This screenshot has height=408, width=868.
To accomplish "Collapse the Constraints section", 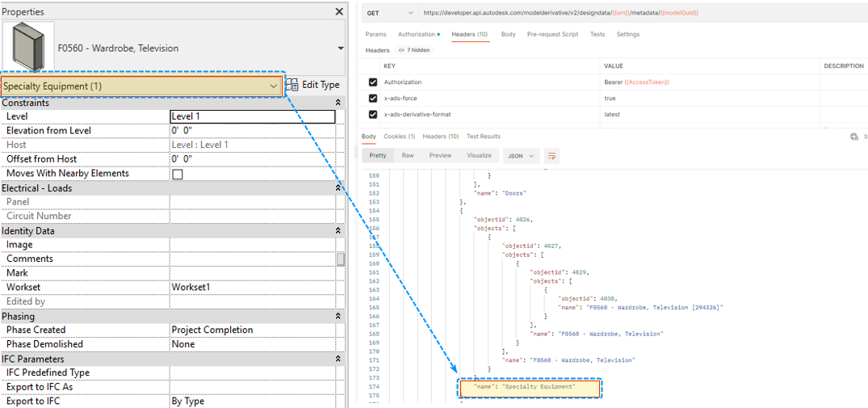I will pos(338,103).
